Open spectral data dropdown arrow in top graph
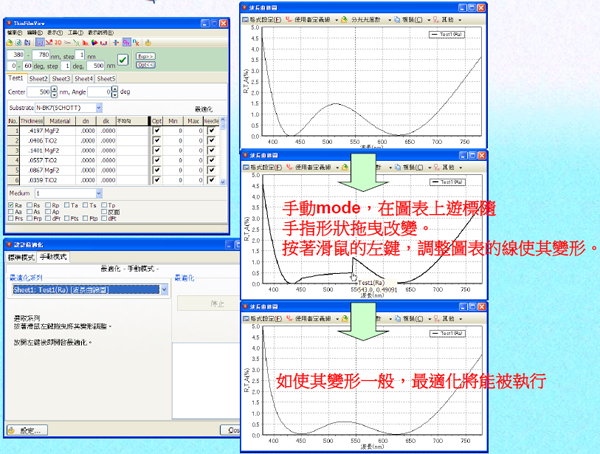Image resolution: width=600 pixels, height=454 pixels. tap(390, 20)
